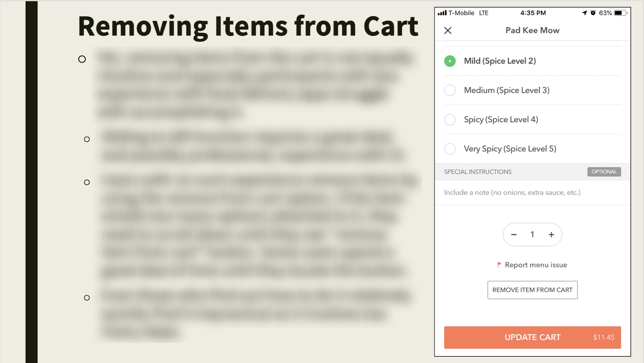Viewport: 644px width, 363px height.
Task: Select Spicy (Spice Level 4) radio button
Action: [x=450, y=120]
